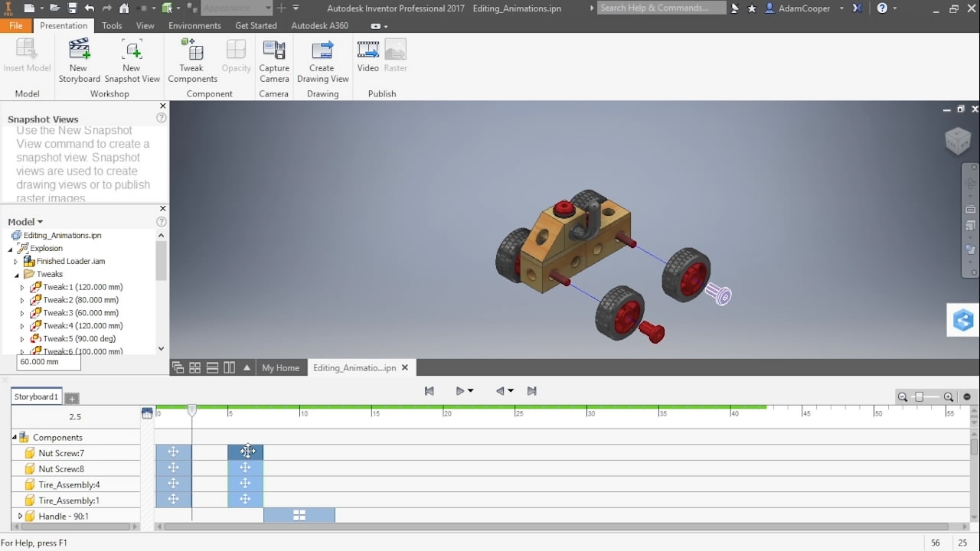The height and width of the screenshot is (551, 980).
Task: Play the storyboard animation
Action: [x=460, y=391]
